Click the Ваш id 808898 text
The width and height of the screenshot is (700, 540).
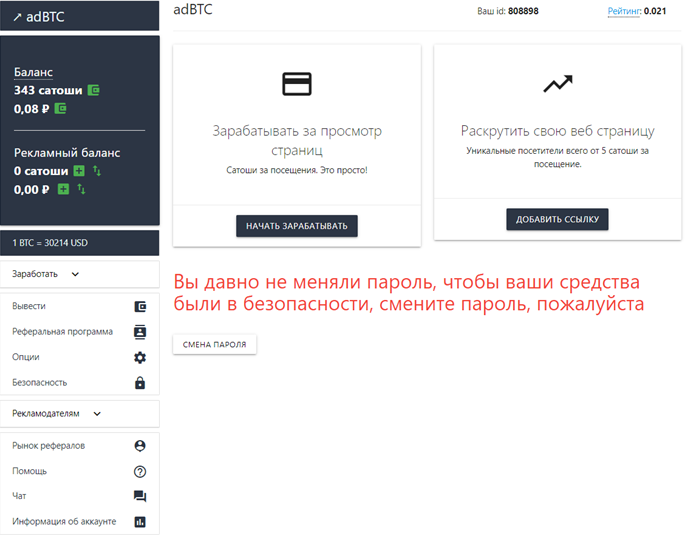508,11
